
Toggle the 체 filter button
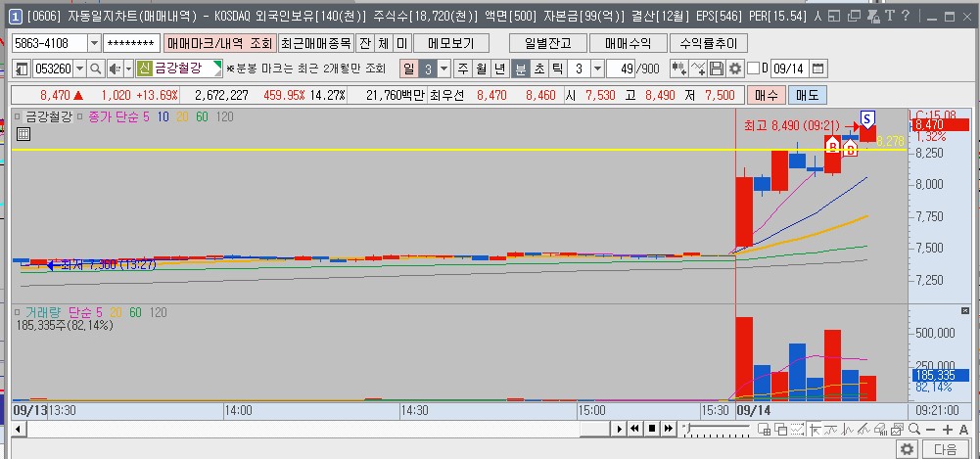pos(383,44)
